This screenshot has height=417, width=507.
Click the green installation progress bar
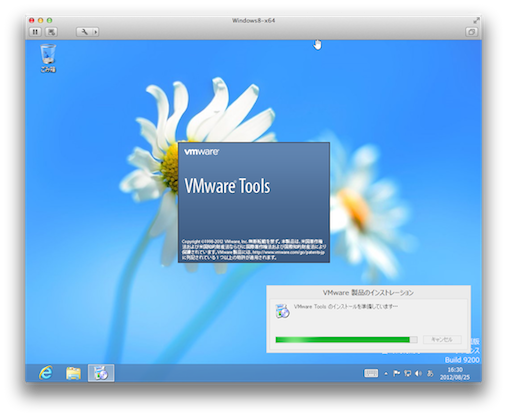pos(346,339)
